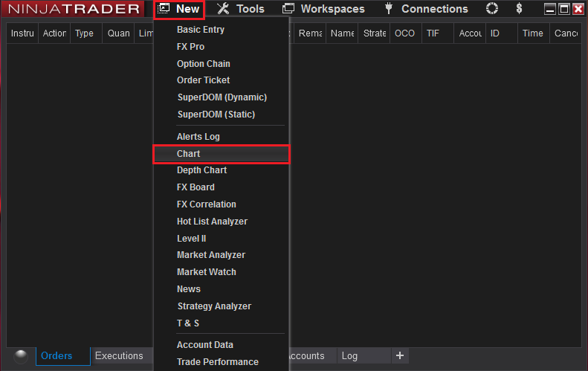The width and height of the screenshot is (588, 371).
Task: Click the New window icon
Action: (163, 8)
